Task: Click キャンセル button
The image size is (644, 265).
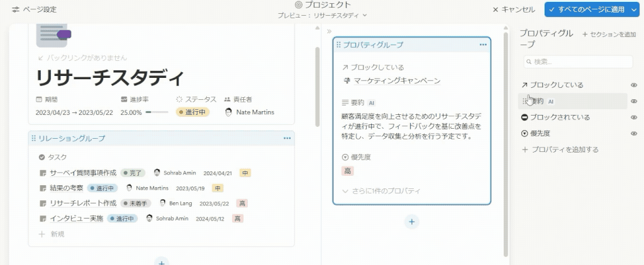Action: coord(513,9)
